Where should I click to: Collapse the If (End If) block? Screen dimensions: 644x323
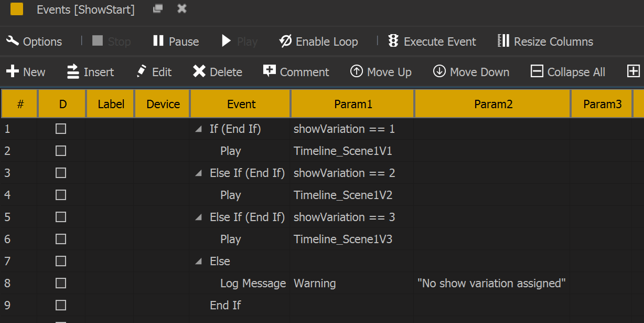click(x=198, y=129)
